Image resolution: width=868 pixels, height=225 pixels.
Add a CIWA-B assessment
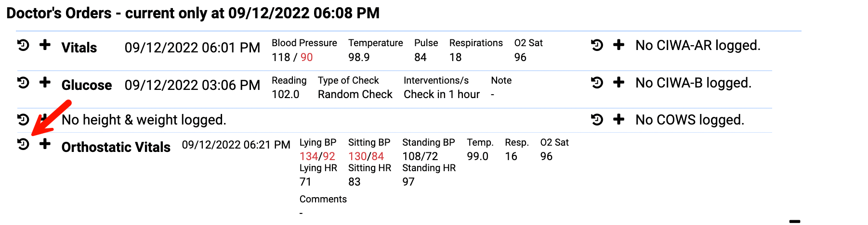618,83
